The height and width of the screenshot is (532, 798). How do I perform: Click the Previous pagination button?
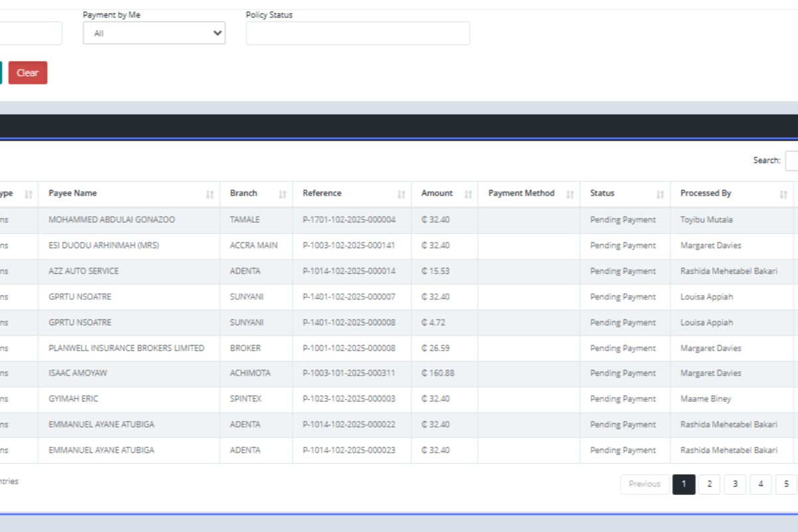[644, 484]
